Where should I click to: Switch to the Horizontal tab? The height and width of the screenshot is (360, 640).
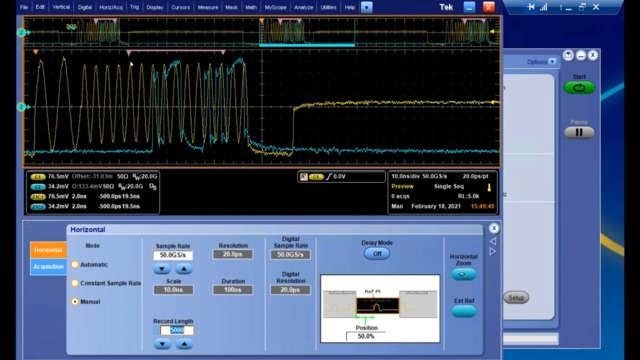[x=48, y=250]
